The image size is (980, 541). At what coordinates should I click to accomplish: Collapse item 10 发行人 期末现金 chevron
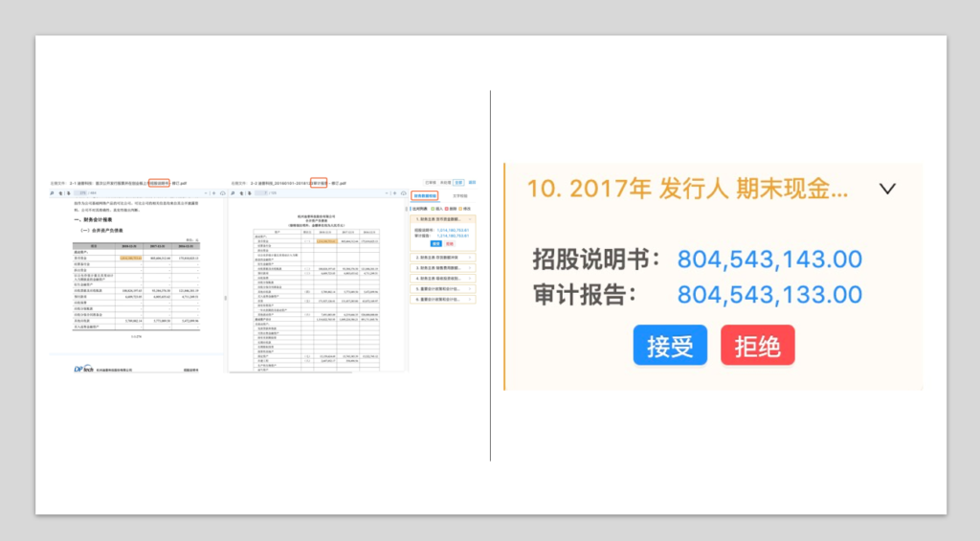[x=887, y=189]
